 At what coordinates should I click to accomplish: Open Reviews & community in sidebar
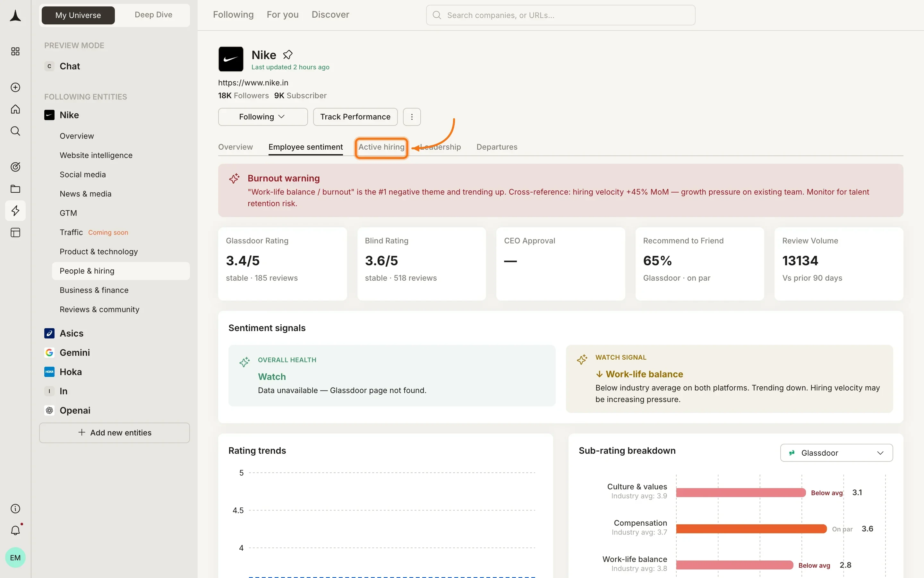coord(99,309)
